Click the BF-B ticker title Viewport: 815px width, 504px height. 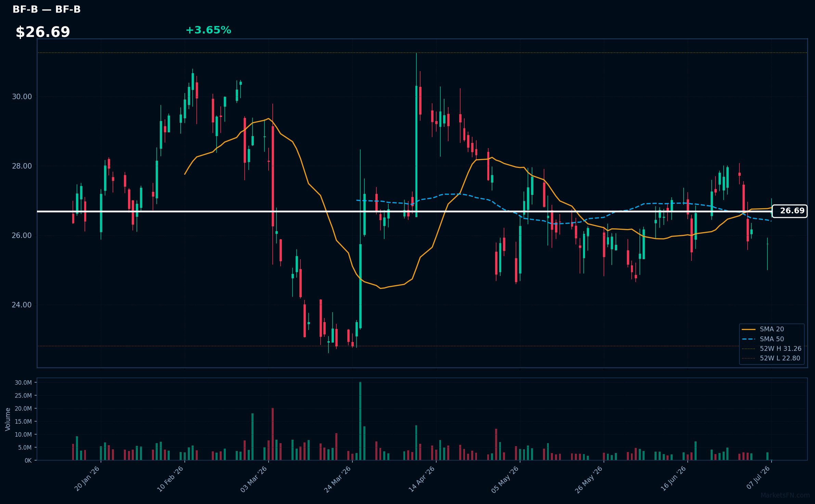pos(47,9)
